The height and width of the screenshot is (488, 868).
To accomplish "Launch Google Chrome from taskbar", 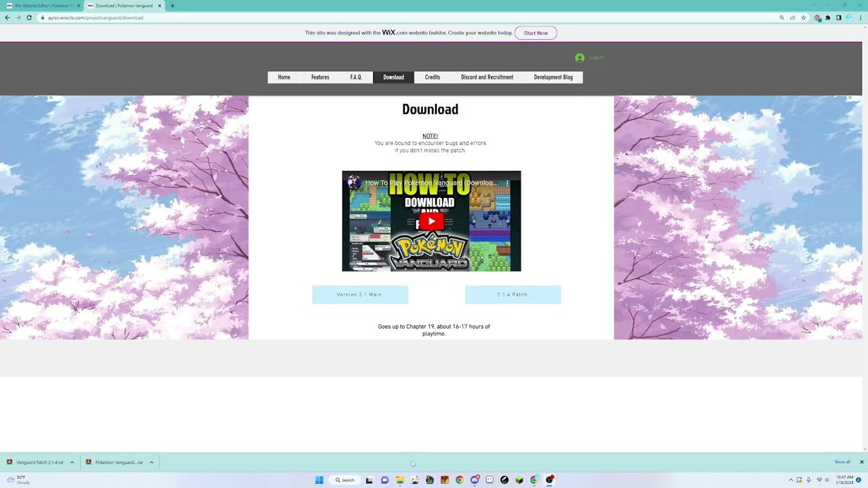I will [460, 480].
